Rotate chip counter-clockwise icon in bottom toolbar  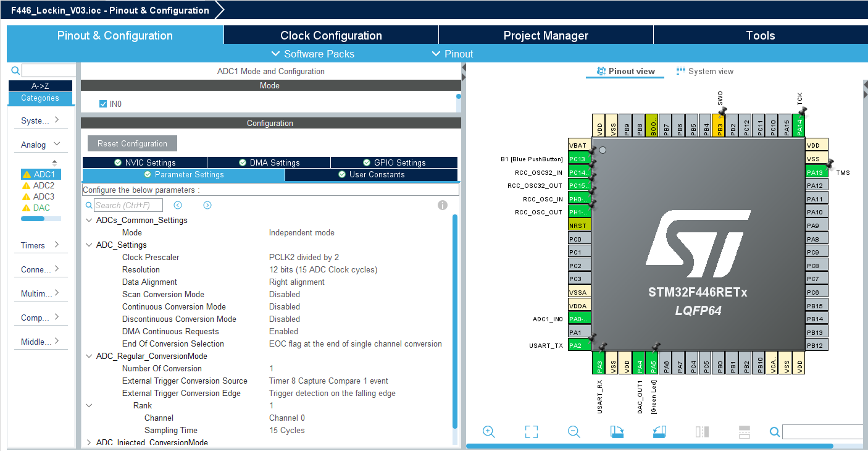[x=659, y=432]
